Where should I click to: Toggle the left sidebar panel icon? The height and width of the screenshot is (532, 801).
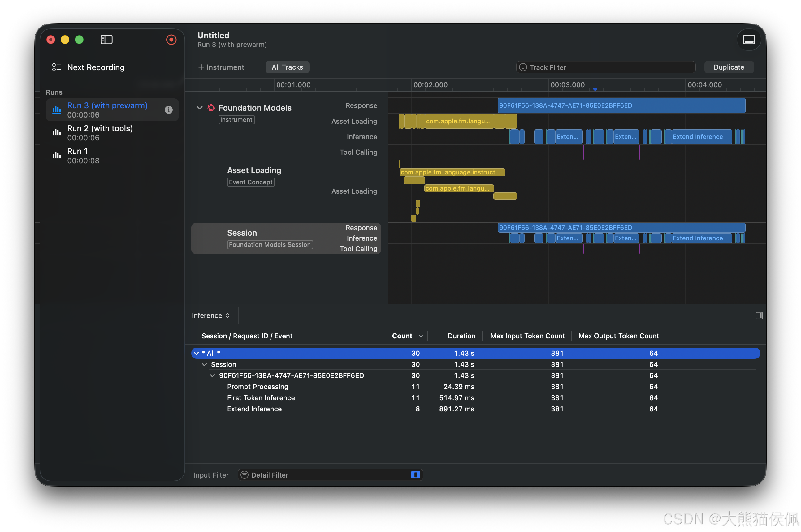coord(106,40)
